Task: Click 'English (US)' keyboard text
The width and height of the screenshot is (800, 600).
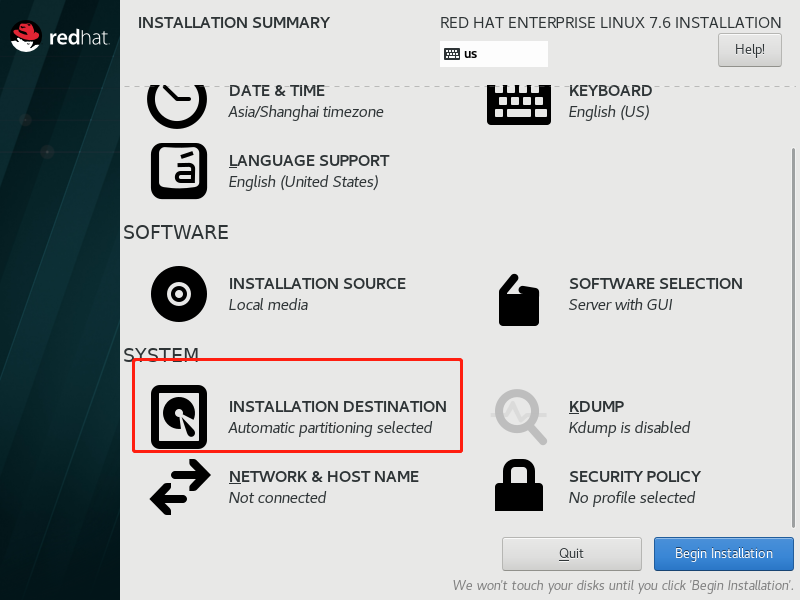Action: 609,112
